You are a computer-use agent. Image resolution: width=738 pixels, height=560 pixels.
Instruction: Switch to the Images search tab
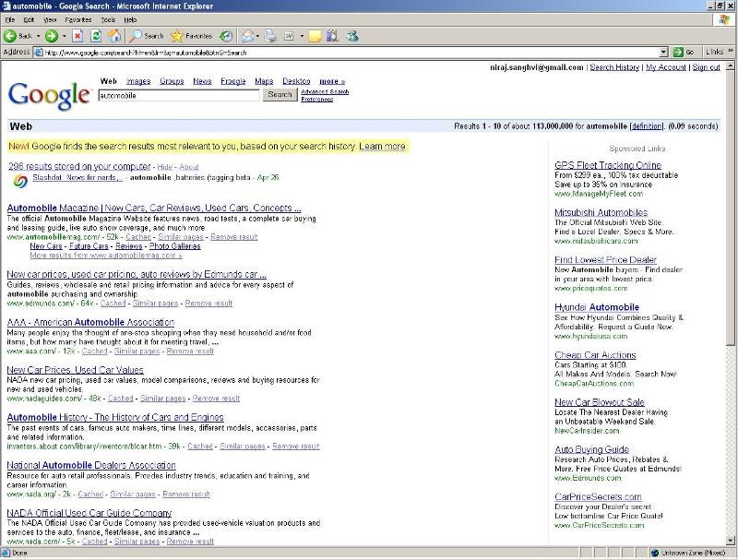coord(137,81)
